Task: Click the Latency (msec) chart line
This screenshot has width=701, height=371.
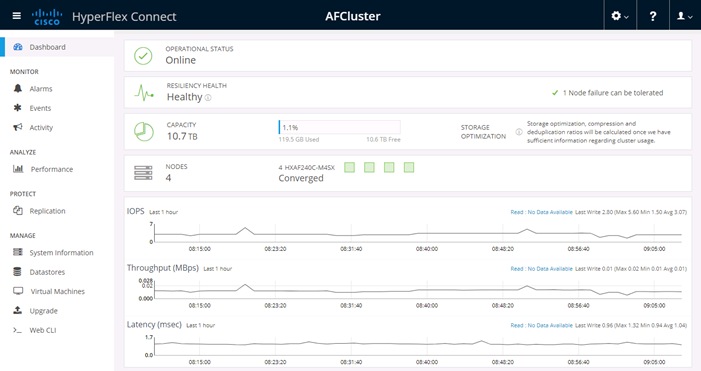Action: coord(418,343)
